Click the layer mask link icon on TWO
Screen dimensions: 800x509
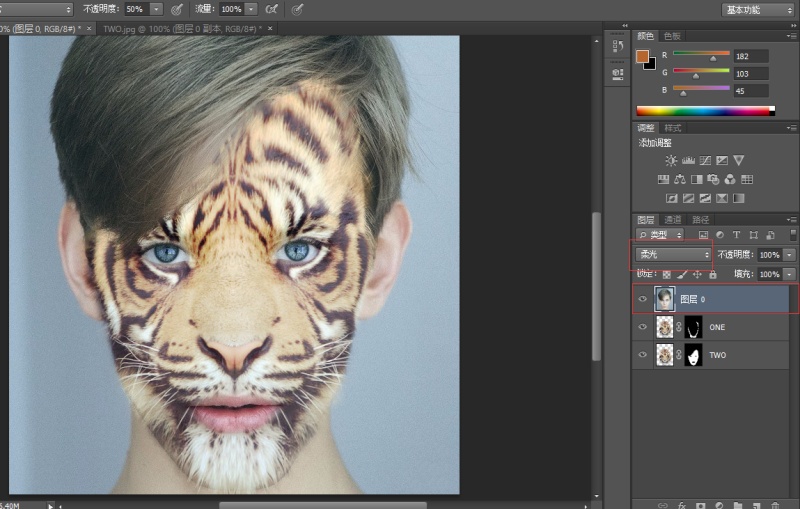coord(679,354)
